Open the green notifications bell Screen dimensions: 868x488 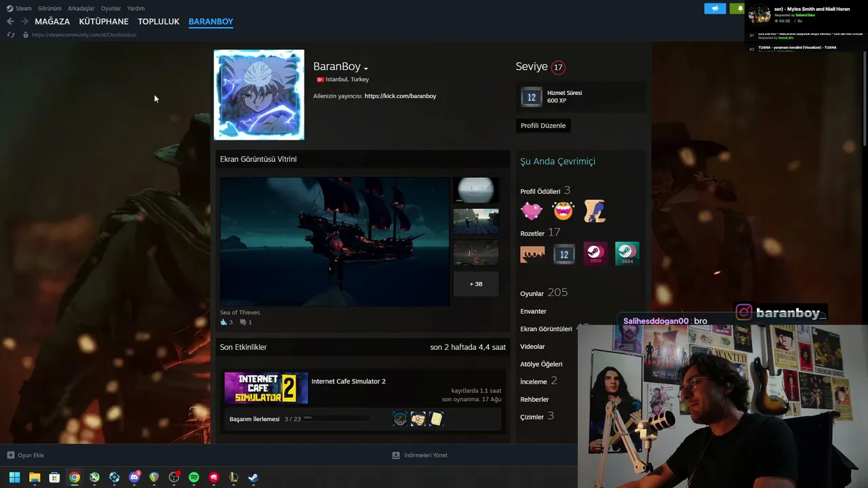pyautogui.click(x=737, y=8)
